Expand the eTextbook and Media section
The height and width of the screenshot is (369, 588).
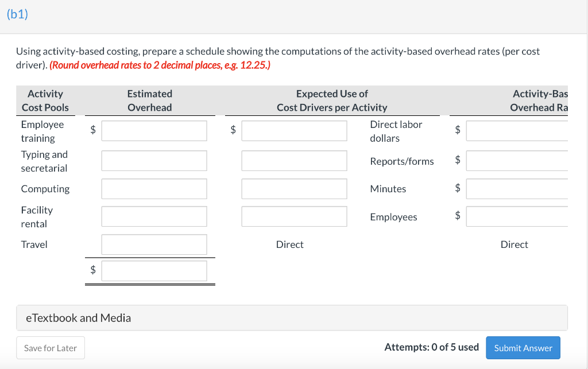pos(78,317)
